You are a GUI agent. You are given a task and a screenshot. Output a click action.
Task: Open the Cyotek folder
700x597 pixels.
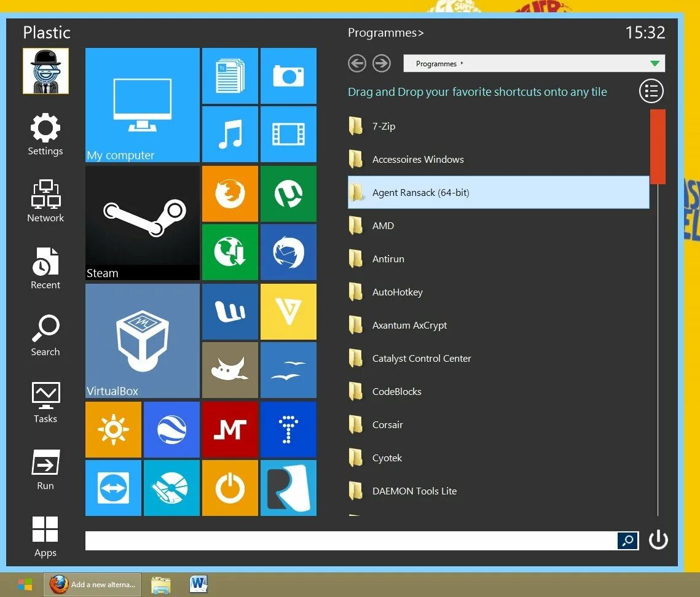498,458
